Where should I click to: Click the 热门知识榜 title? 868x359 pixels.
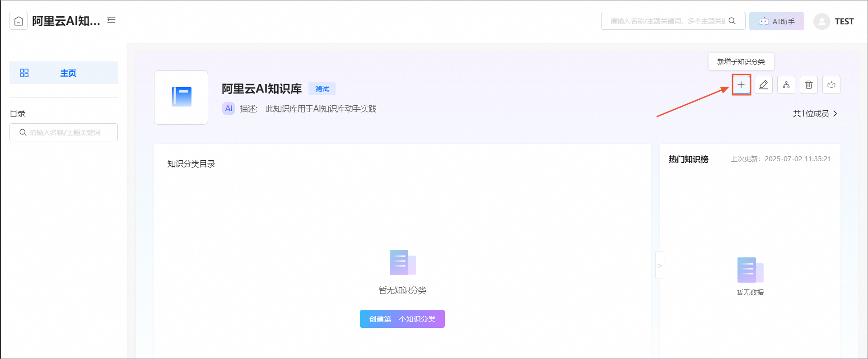click(x=688, y=159)
